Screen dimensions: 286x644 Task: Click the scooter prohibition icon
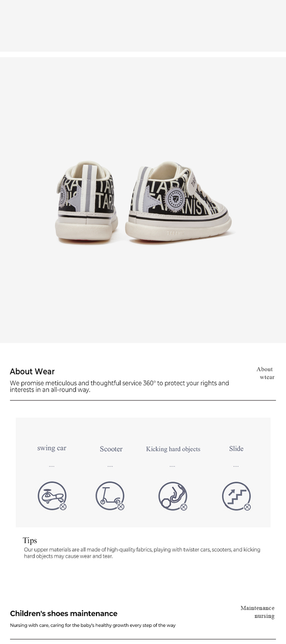point(110,496)
